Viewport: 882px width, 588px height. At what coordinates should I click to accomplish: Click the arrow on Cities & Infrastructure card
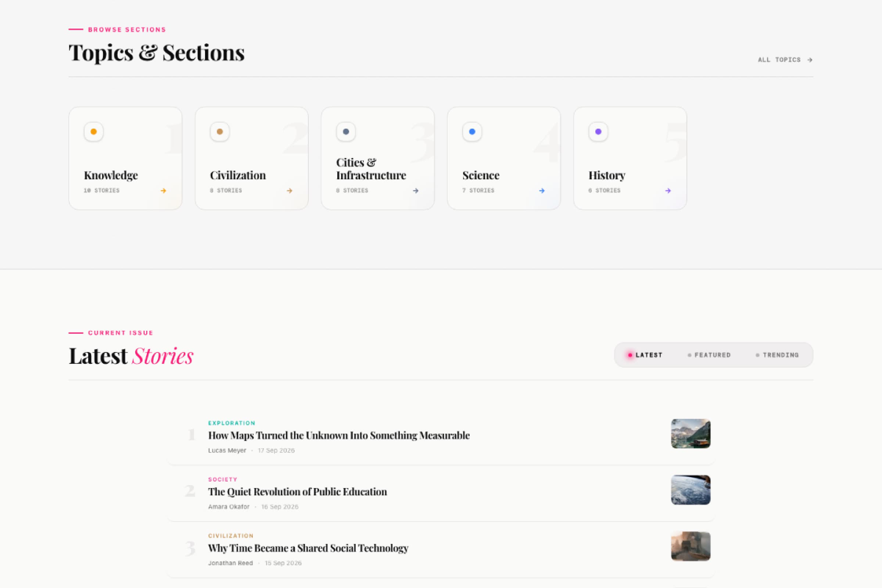[416, 190]
